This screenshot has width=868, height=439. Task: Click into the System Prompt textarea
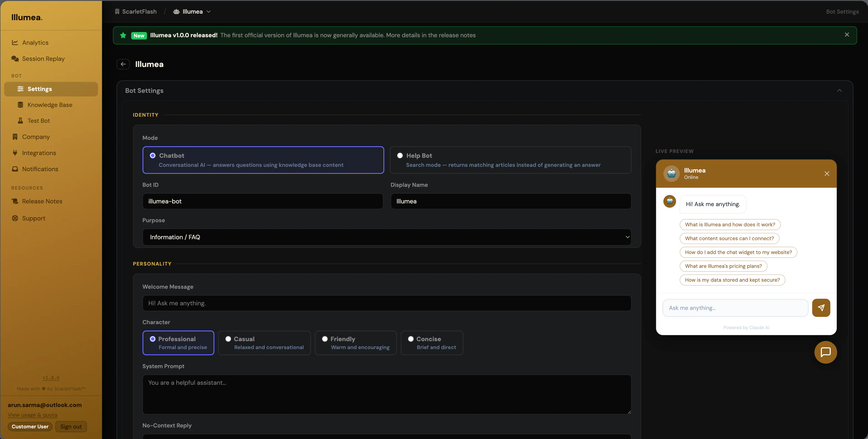387,395
